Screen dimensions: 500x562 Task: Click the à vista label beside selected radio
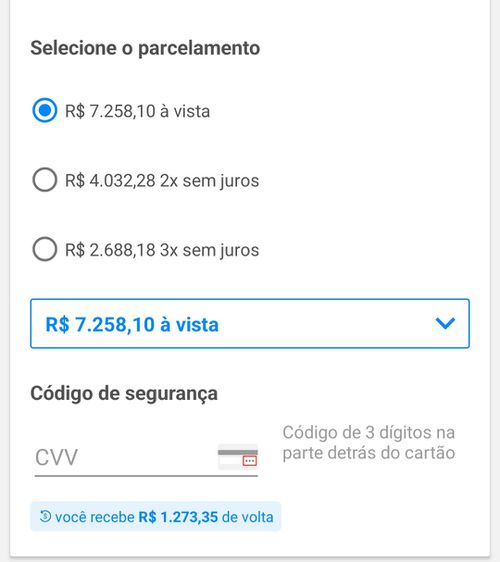(x=137, y=111)
